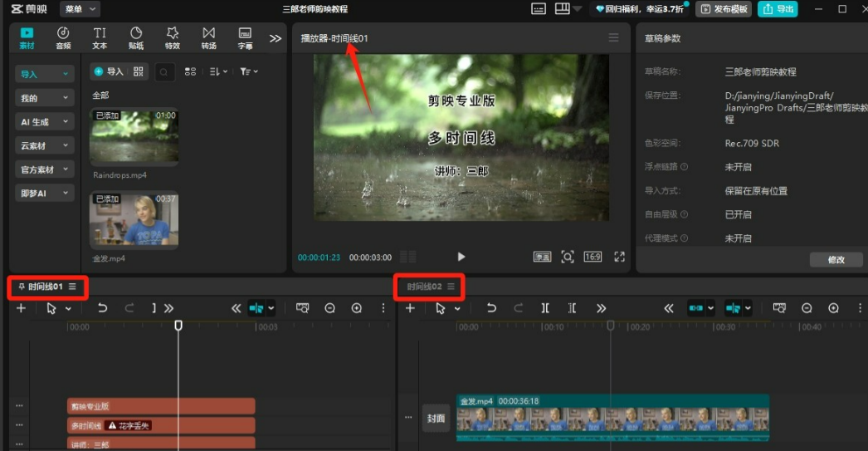The image size is (868, 451).
Task: Switch to the 时间线02 tab
Action: pos(423,287)
